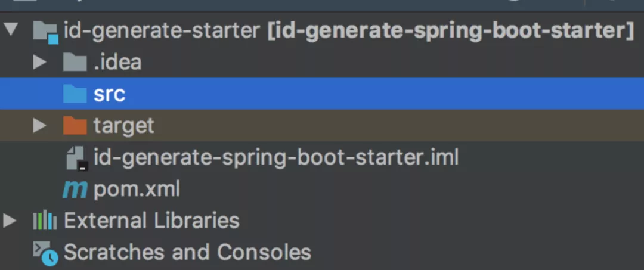Expand the .idea folder arrow

click(x=39, y=62)
